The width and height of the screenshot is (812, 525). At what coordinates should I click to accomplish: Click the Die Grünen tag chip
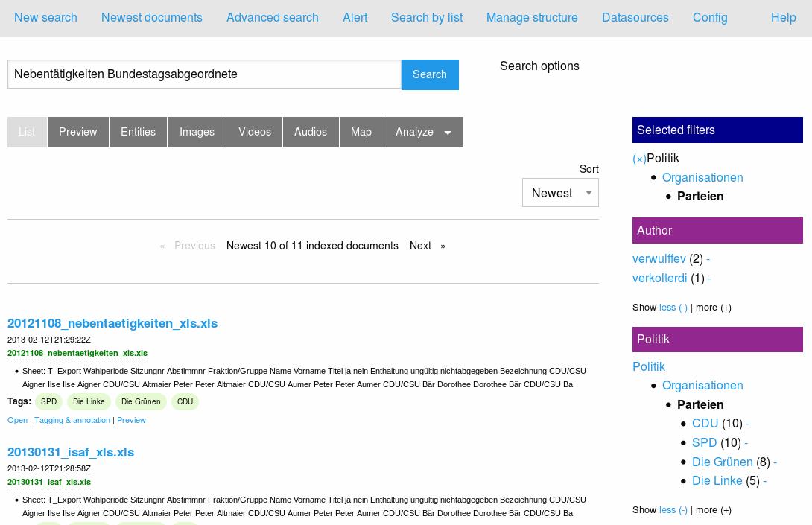coord(141,402)
